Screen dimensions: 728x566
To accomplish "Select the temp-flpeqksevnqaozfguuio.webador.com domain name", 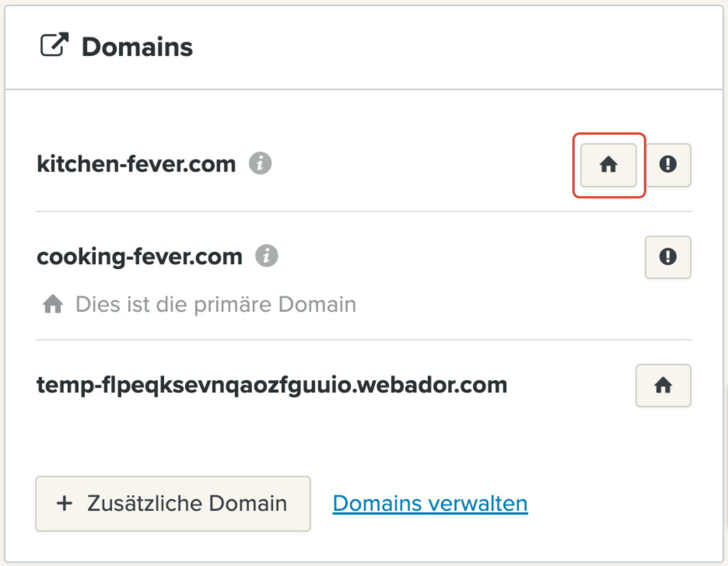I will (x=272, y=384).
